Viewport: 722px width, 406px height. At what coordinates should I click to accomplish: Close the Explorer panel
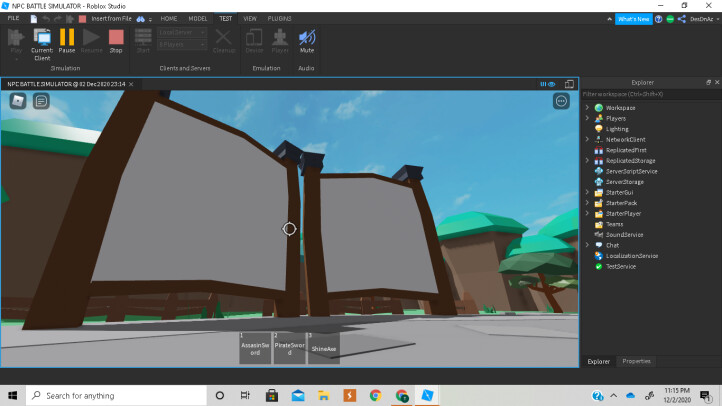click(x=717, y=82)
